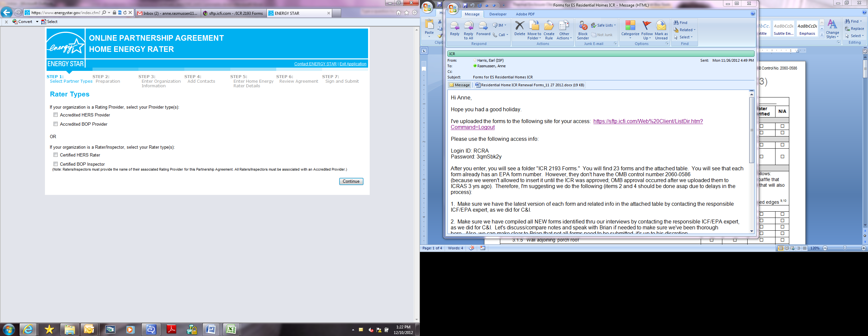Open the Internet Explorer Home icon
The image size is (868, 336).
coord(398,13)
